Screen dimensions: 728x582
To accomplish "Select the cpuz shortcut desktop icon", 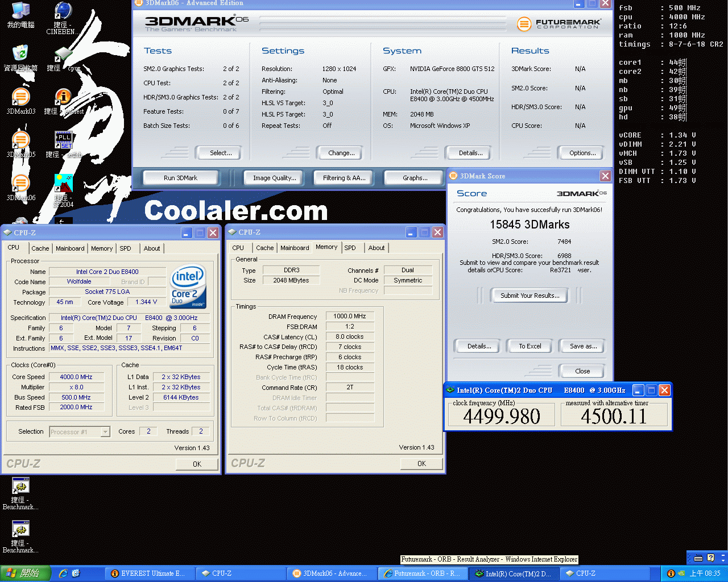I will [63, 59].
